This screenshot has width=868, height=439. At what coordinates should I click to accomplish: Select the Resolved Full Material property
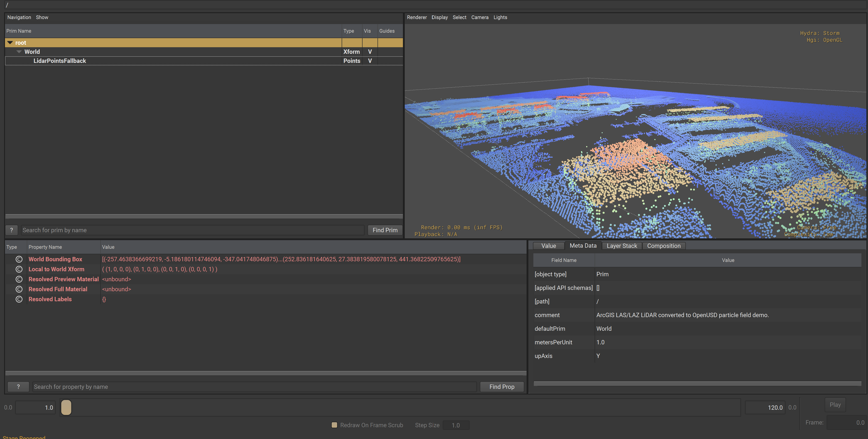58,289
